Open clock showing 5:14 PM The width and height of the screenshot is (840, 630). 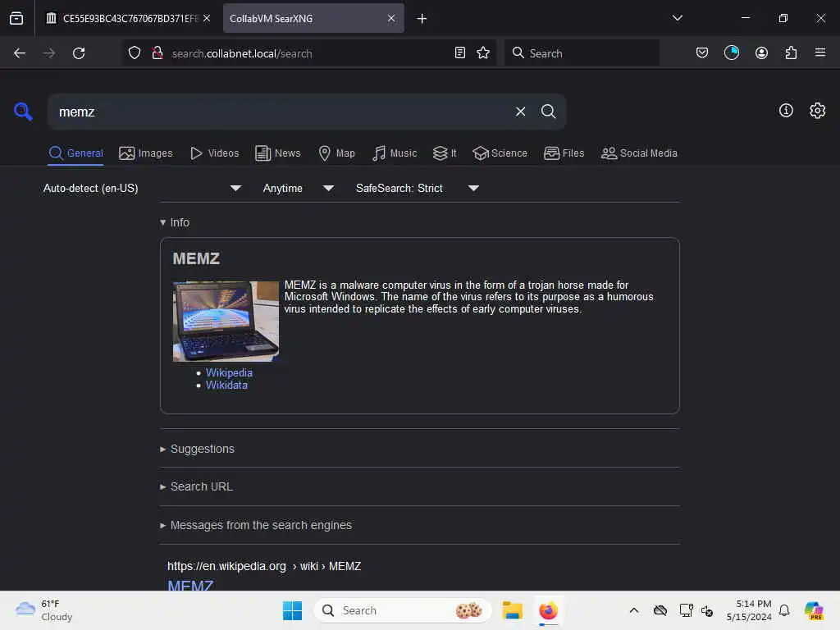(748, 610)
